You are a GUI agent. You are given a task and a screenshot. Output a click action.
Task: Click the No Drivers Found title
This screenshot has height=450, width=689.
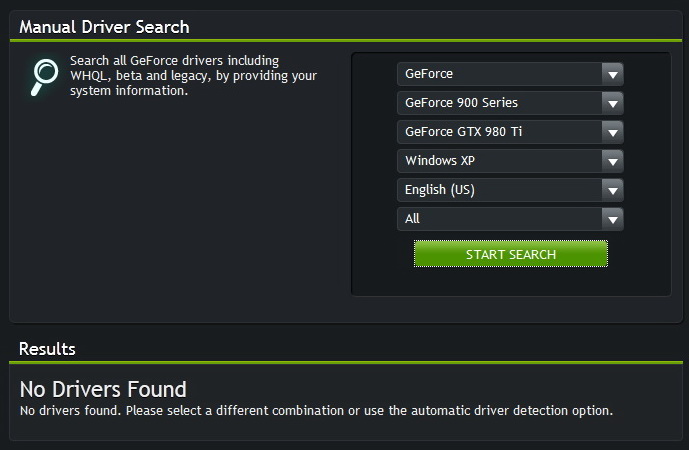point(103,389)
